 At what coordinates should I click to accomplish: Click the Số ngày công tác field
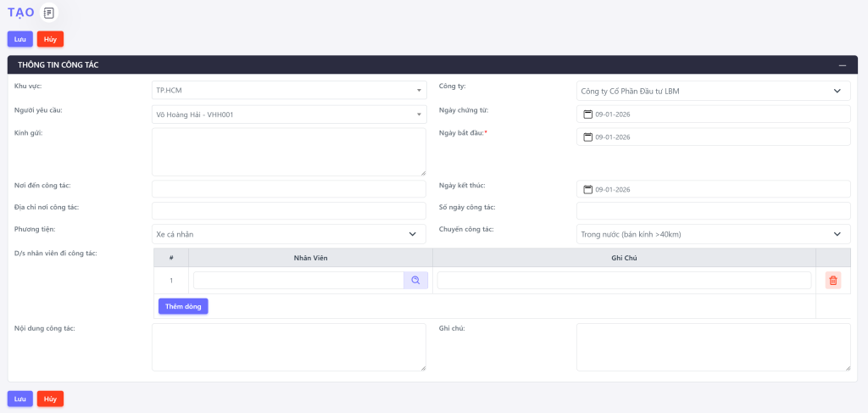coord(713,211)
